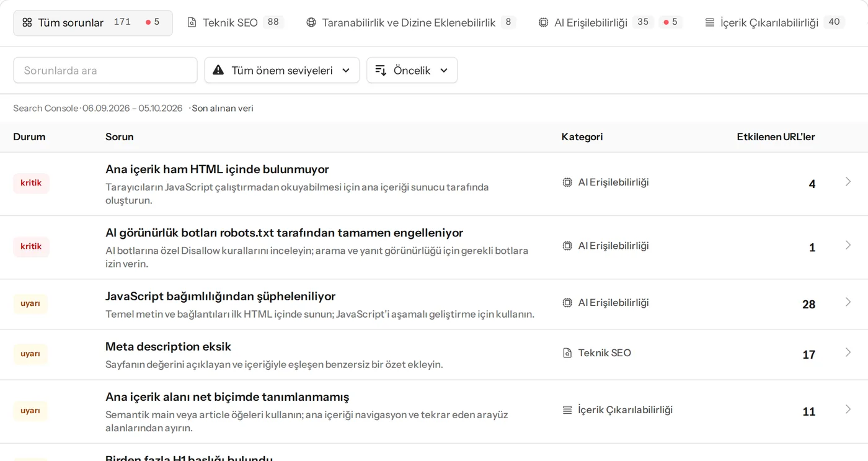Click document icon in 'Meta description eksik' row
The width and height of the screenshot is (868, 461).
click(x=567, y=353)
